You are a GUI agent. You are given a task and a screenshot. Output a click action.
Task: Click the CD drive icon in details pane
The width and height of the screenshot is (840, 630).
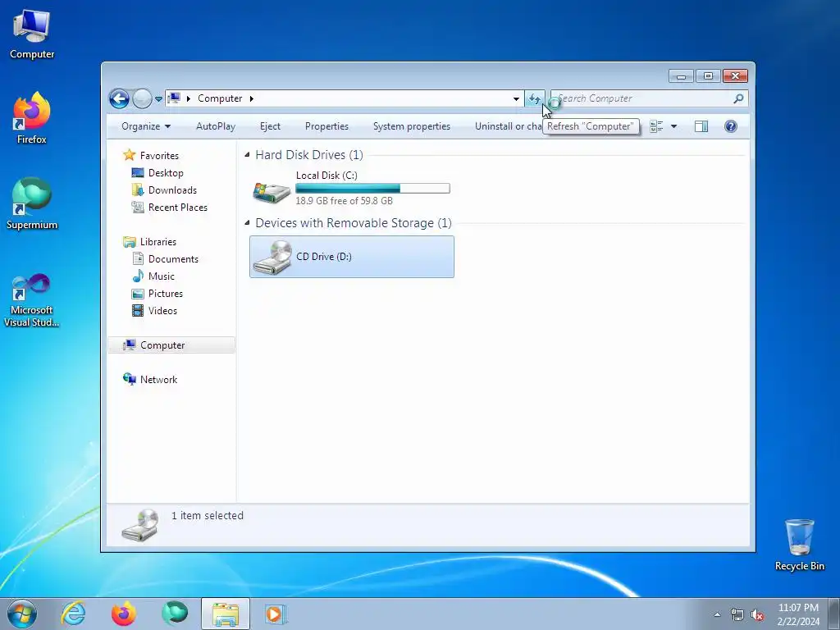(x=140, y=525)
